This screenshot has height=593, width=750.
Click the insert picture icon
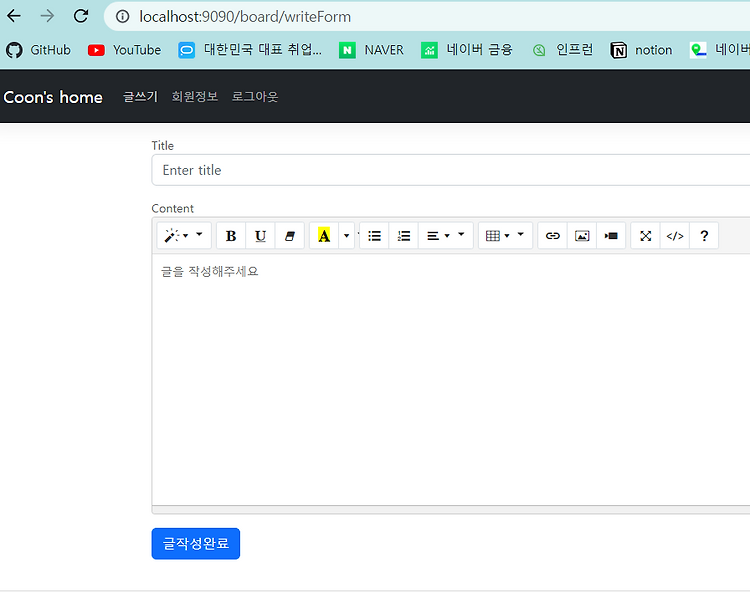coord(582,235)
